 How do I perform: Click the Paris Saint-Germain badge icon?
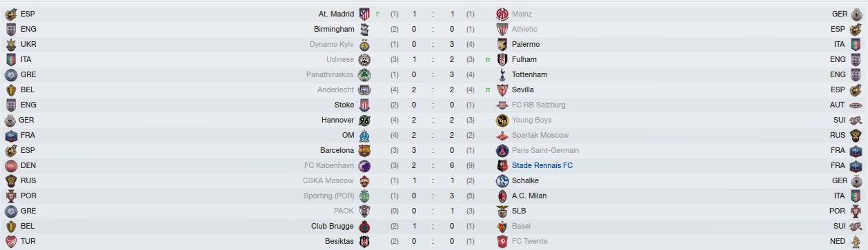502,150
